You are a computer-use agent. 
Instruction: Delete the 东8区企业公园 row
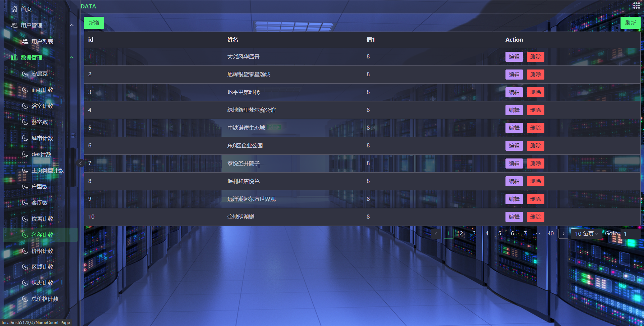[x=535, y=146]
